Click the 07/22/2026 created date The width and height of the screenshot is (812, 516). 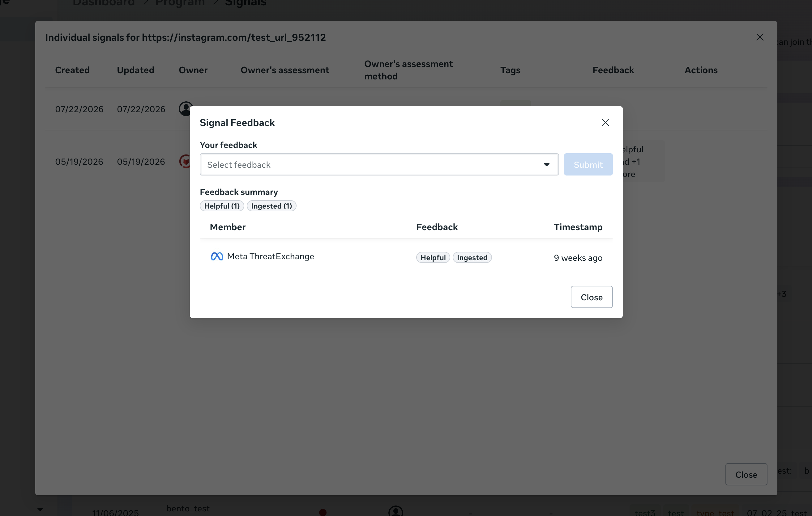[79, 109]
